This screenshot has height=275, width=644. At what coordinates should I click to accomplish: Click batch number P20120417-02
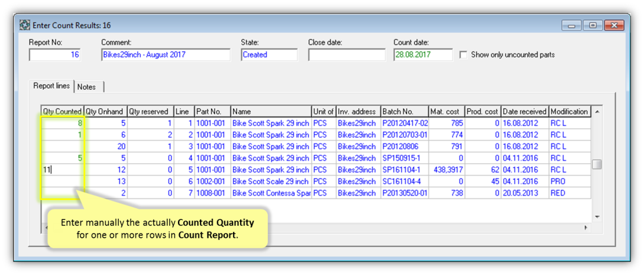point(404,123)
